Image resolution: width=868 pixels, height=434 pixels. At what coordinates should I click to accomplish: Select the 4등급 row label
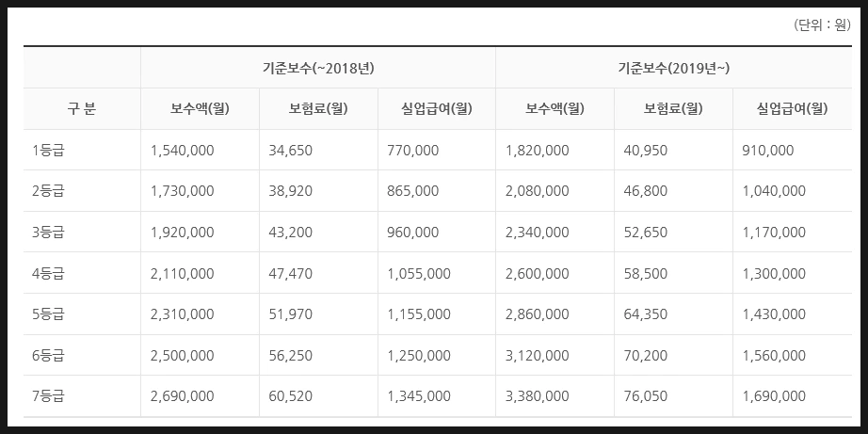(x=82, y=273)
